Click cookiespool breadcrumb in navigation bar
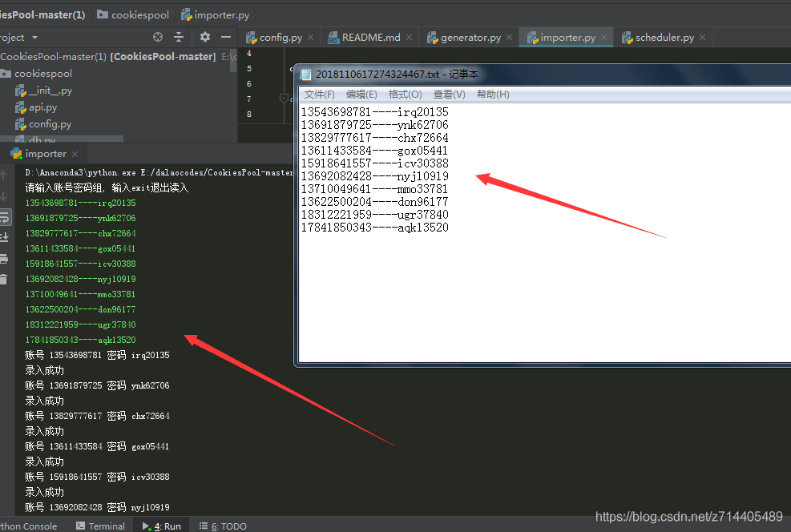Viewport: 791px width, 532px height. (x=133, y=15)
